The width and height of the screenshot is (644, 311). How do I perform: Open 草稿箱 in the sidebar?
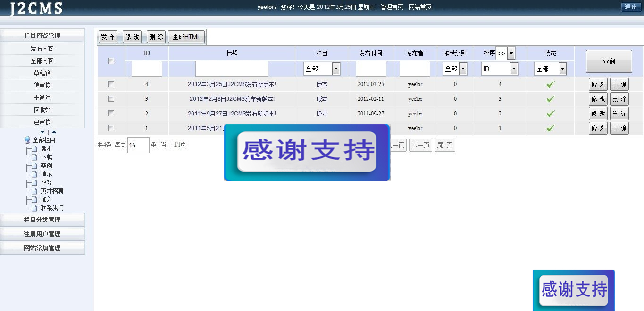pos(42,73)
